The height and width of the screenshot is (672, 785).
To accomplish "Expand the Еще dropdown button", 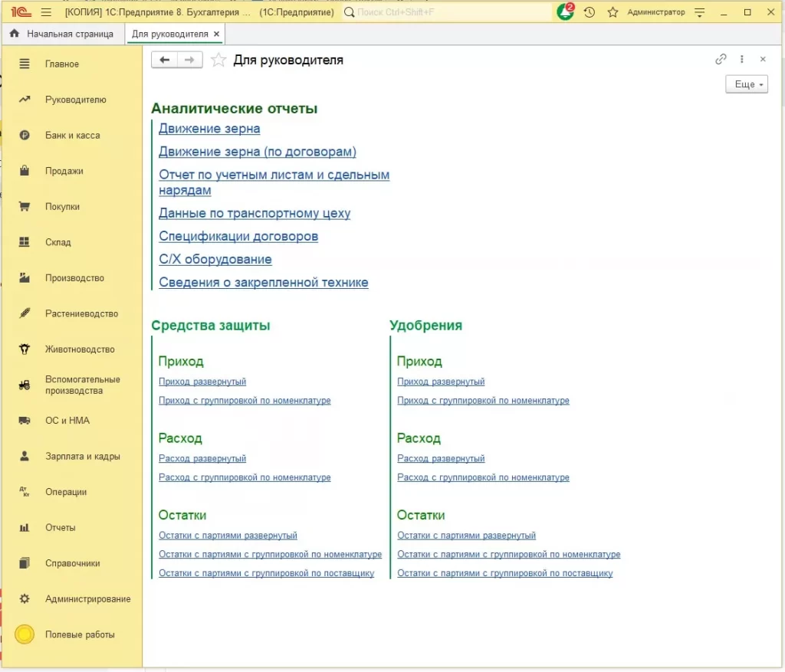I will point(747,84).
